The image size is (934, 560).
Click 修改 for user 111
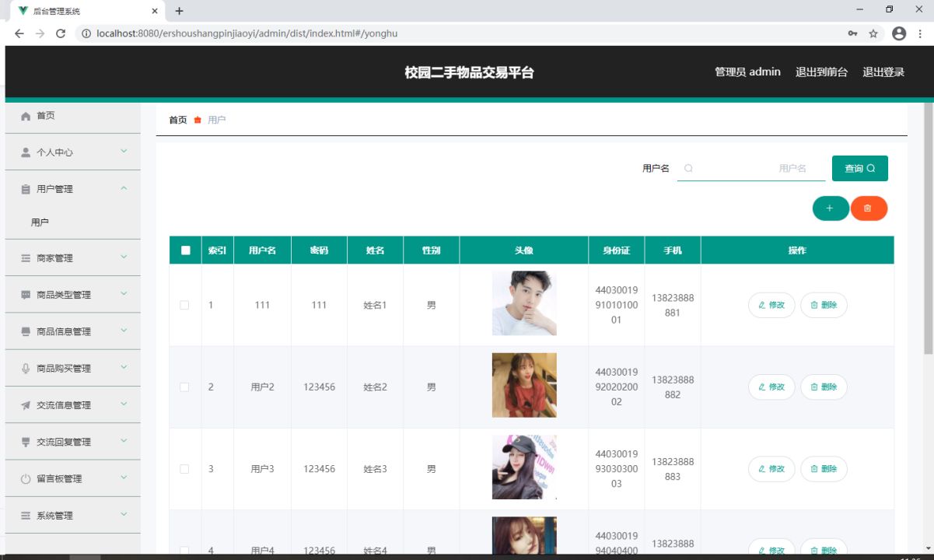(x=771, y=306)
